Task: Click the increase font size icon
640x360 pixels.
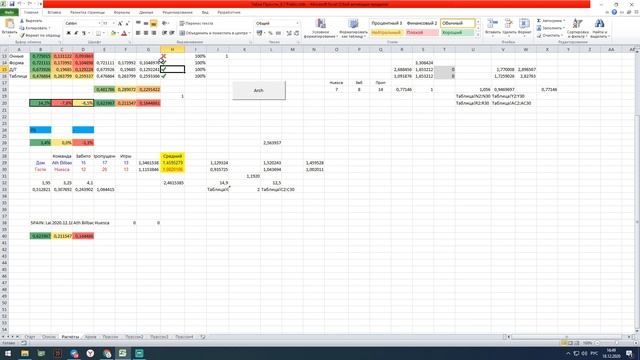Action: (120, 24)
